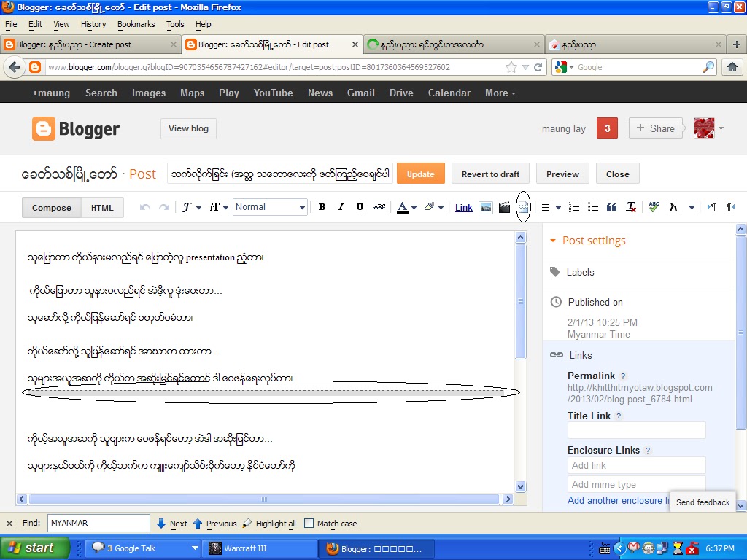
Task: Click Add another enclosure link
Action: click(618, 500)
